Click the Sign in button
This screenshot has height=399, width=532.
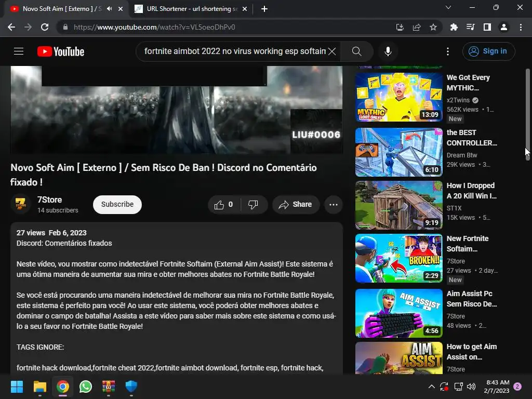(488, 51)
